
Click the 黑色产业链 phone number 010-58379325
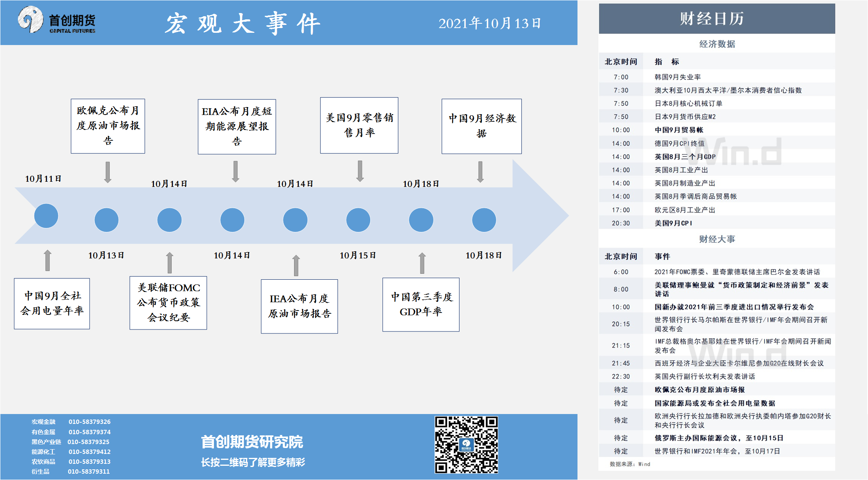[88, 442]
